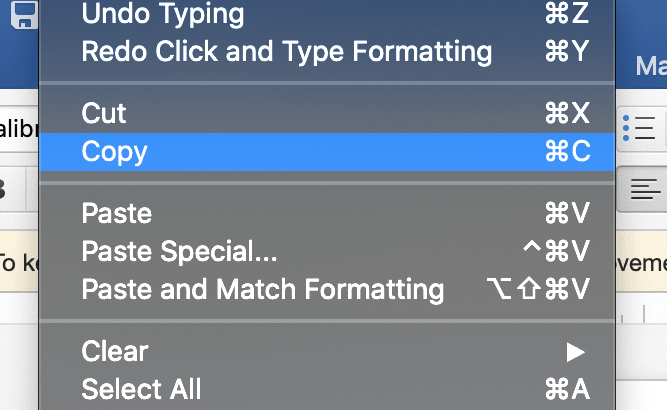Click the horizontal ruler at right

[641, 315]
